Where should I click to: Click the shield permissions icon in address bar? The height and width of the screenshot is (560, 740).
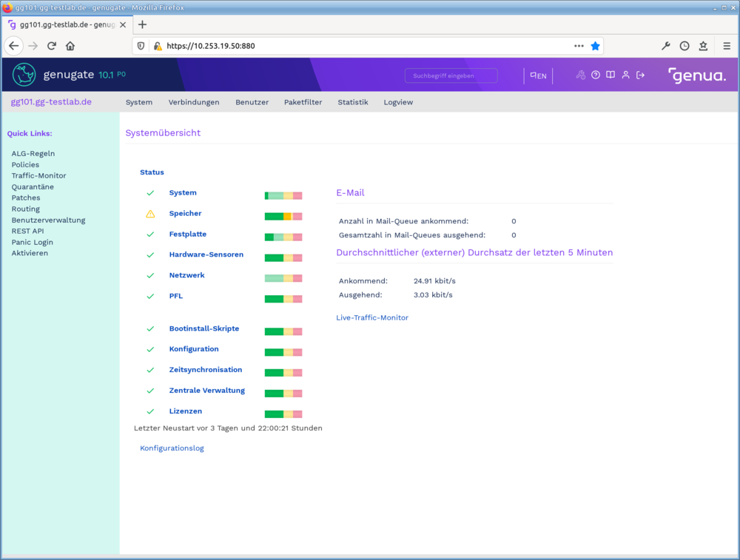141,45
